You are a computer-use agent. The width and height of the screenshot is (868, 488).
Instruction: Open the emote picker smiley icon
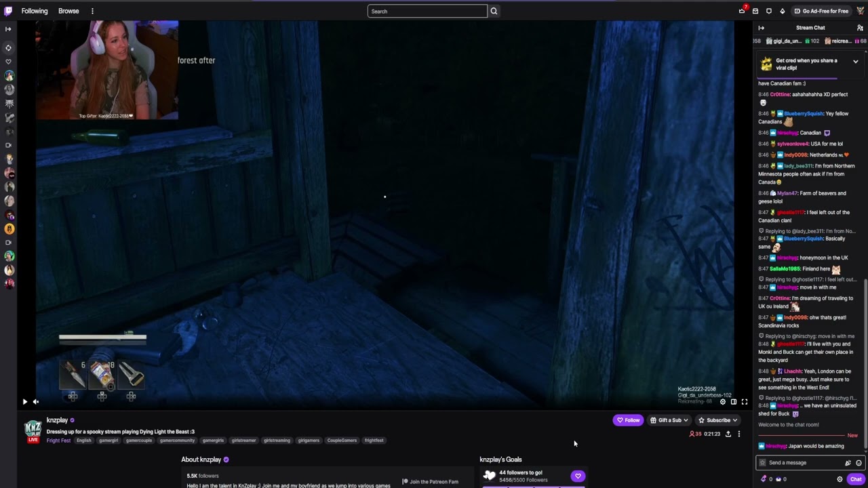point(859,463)
